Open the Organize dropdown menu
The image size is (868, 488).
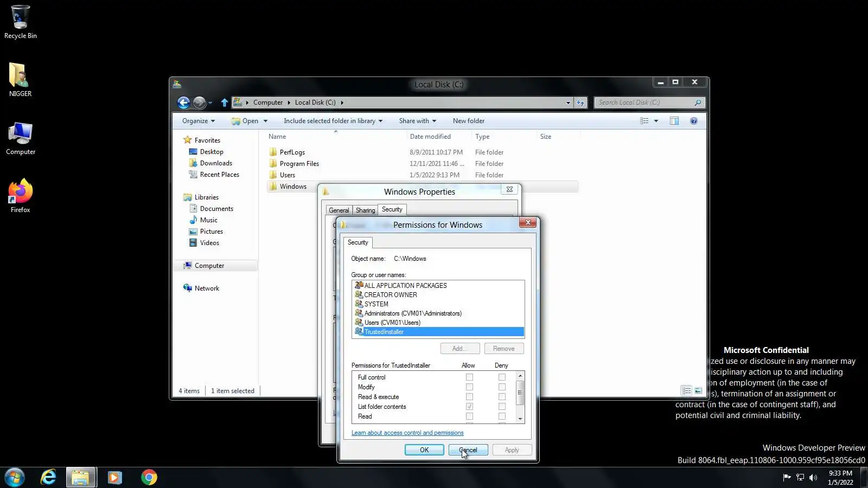point(199,121)
